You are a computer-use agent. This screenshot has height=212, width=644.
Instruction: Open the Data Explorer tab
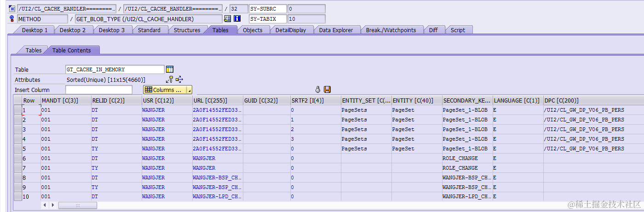[x=336, y=30]
